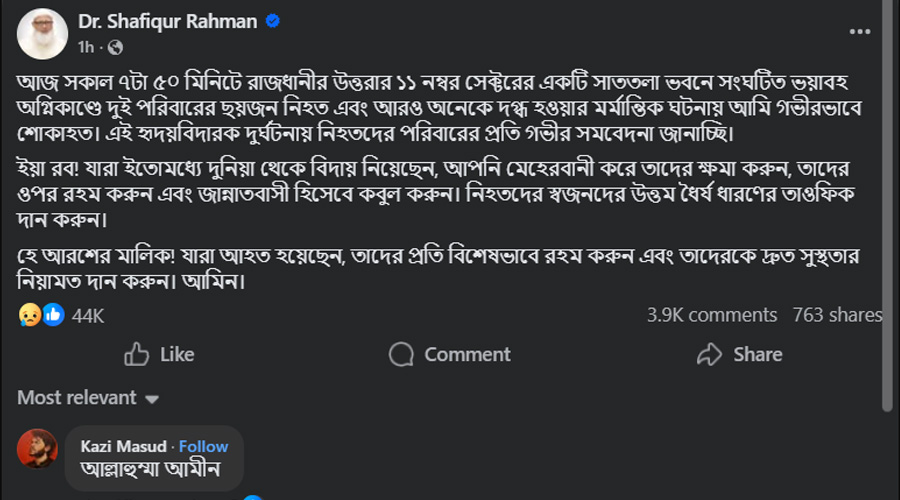Click the blue like reaction icon
Viewport: 900px width, 500px height.
(52, 315)
